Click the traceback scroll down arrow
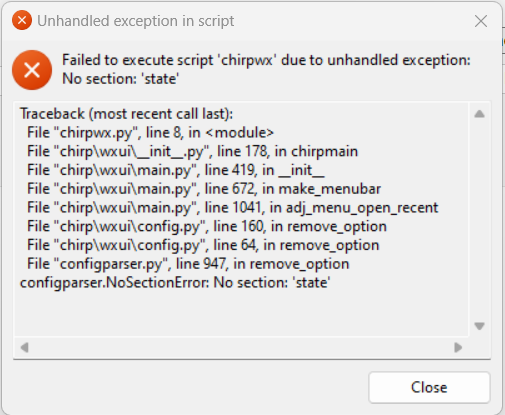 [x=479, y=326]
